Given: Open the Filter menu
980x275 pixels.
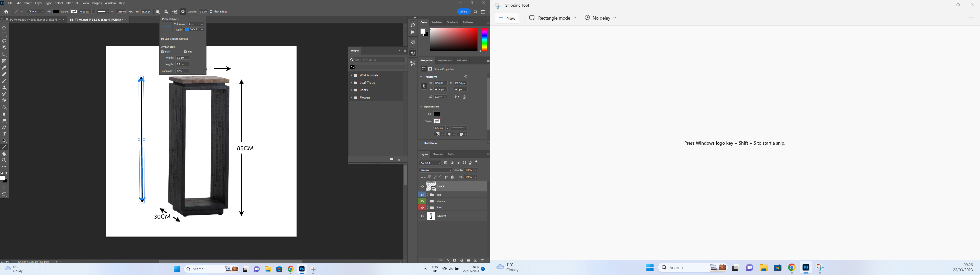Looking at the screenshot, I should (69, 3).
